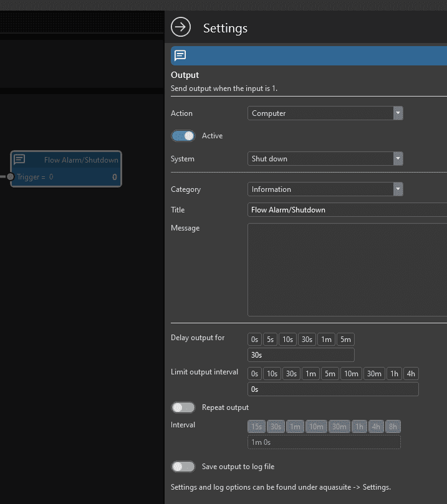The height and width of the screenshot is (504, 447).
Task: Click the Title field with Flow Alarm/Shutdown
Action: tap(347, 210)
